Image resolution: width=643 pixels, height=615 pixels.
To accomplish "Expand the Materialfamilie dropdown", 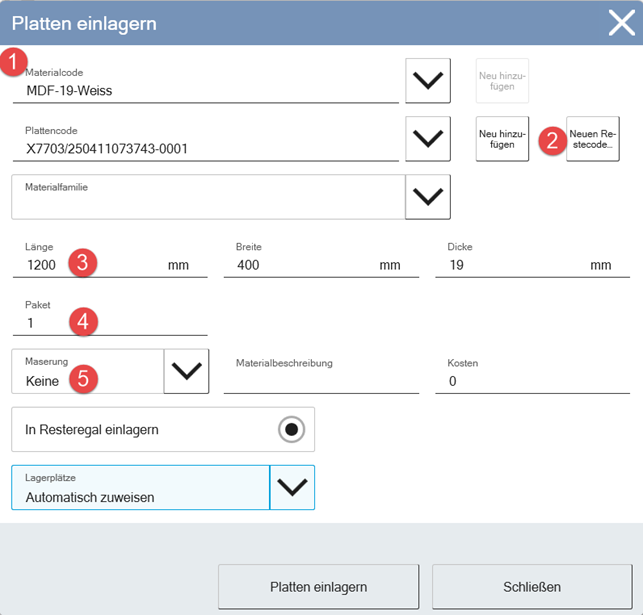I will pos(428,197).
